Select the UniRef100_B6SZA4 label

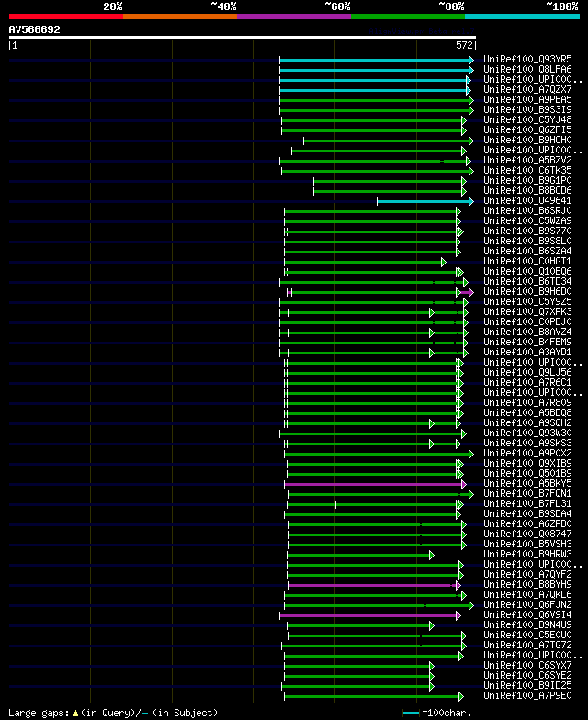527,252
